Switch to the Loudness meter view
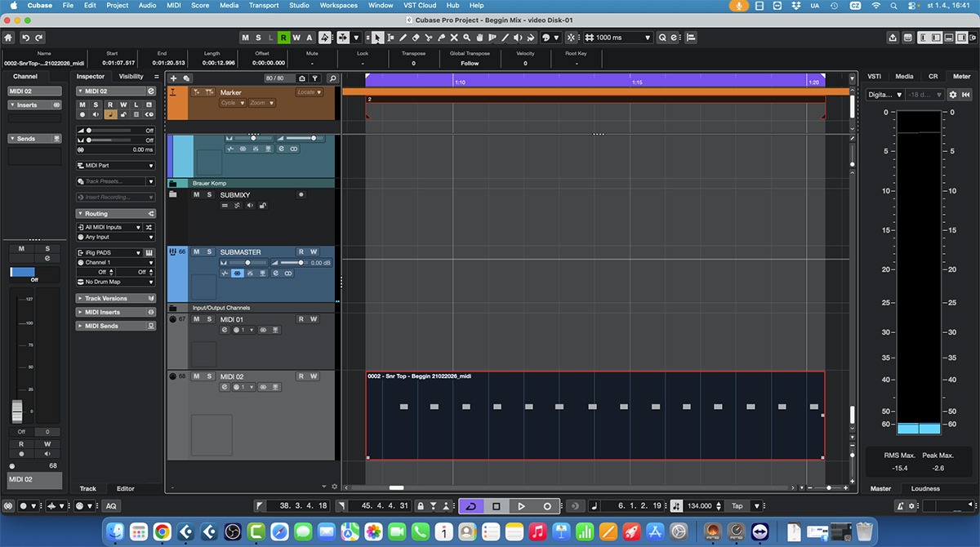980x547 pixels. 925,489
